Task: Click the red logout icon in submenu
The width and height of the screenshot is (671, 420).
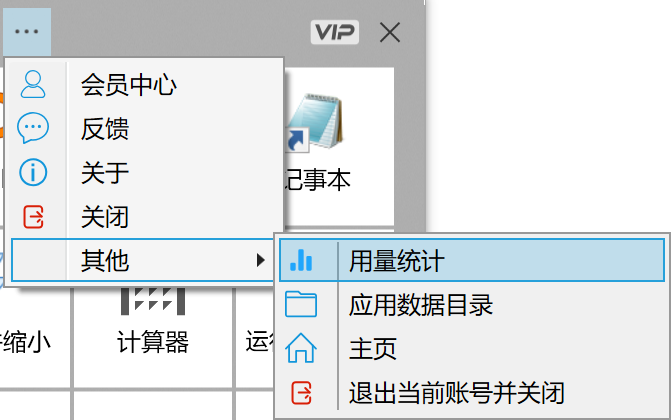Action: point(301,393)
